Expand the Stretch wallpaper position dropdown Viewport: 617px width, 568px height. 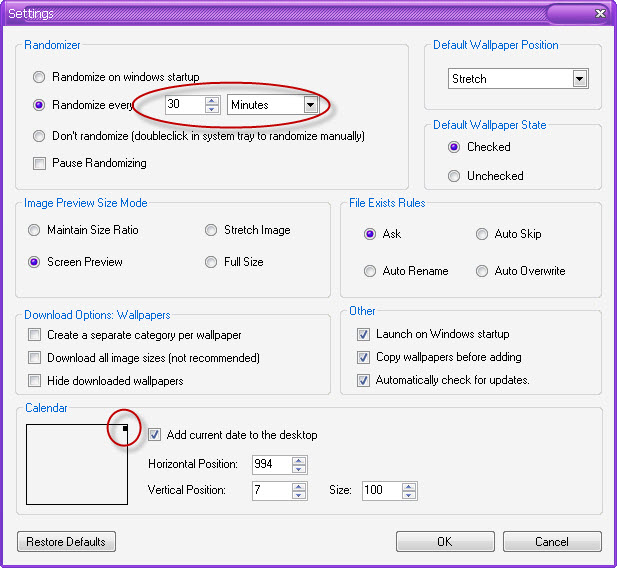579,79
